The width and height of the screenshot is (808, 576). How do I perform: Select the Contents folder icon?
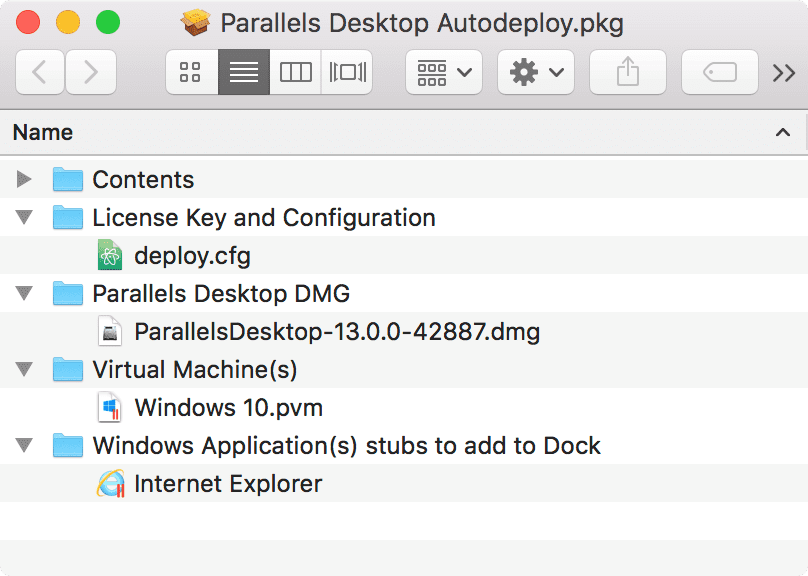[68, 179]
